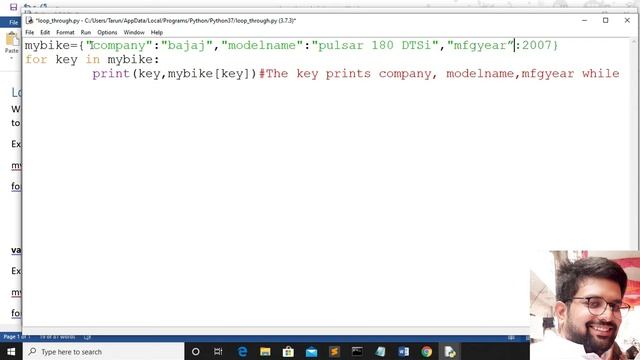640x360 pixels.
Task: Open the Run menu
Action: pos(86,32)
